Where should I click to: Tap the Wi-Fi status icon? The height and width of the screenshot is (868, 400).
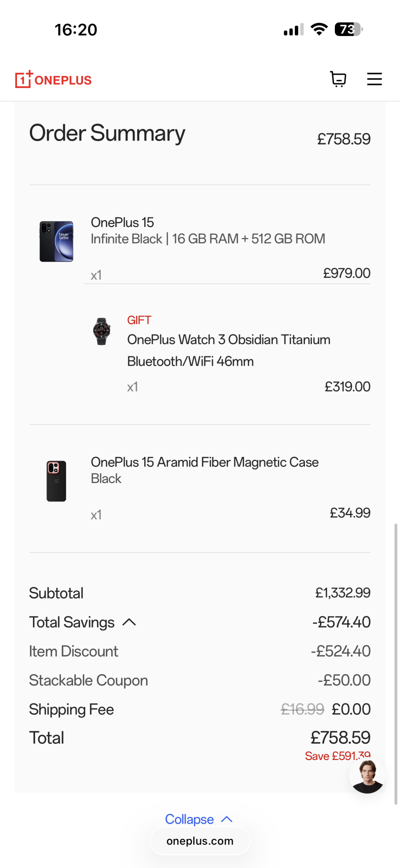coord(319,29)
